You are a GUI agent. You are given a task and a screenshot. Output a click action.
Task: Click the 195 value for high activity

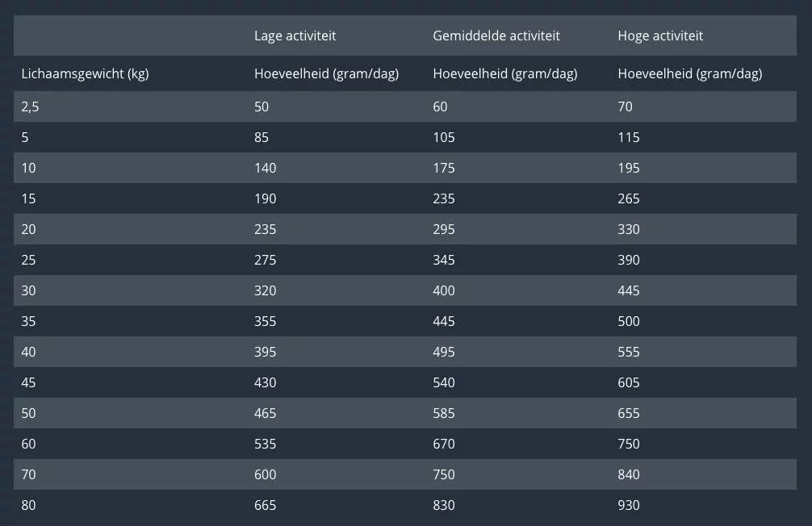click(x=629, y=168)
